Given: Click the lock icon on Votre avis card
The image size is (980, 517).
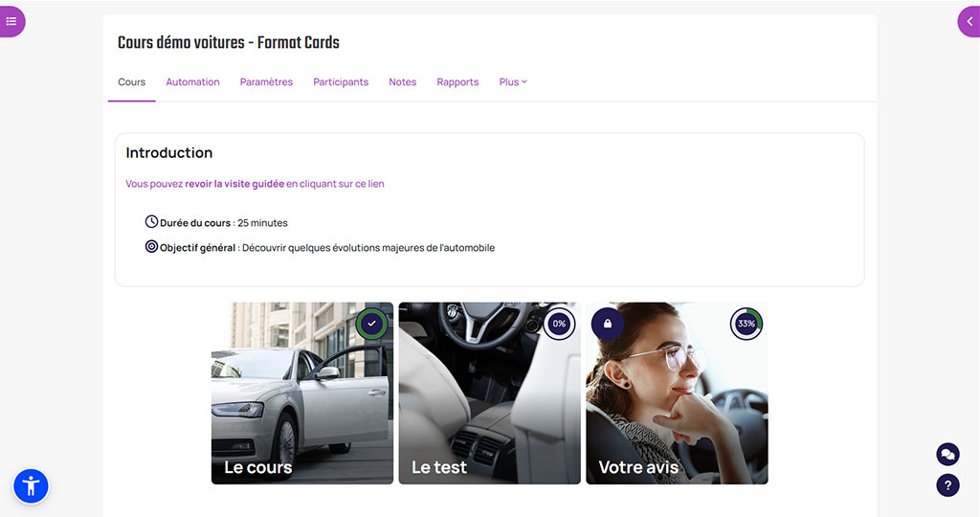Looking at the screenshot, I should tap(608, 324).
